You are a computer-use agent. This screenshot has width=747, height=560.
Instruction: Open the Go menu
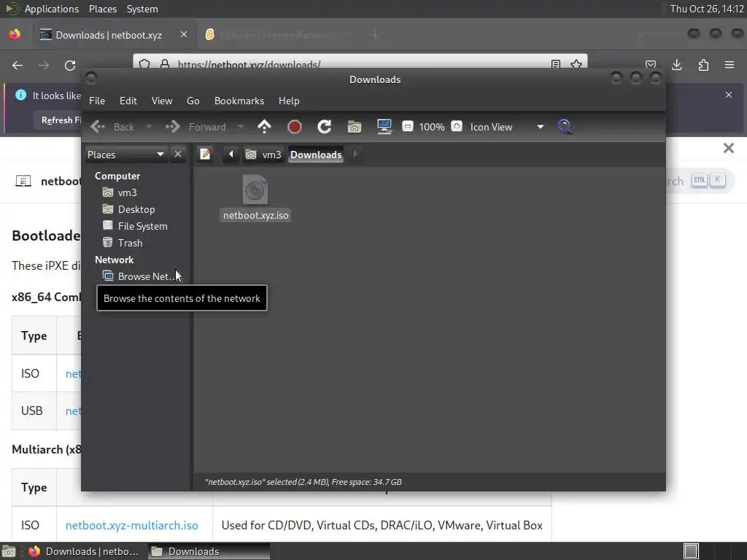[x=193, y=101]
